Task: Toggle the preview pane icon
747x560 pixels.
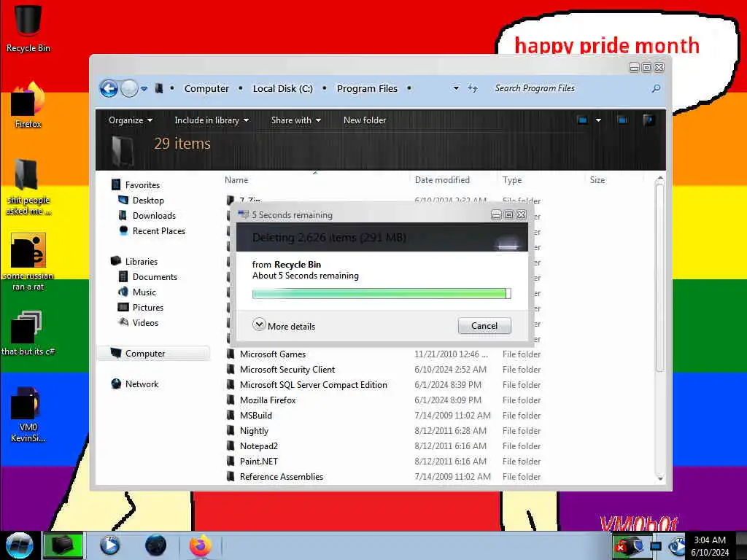Action: point(622,120)
